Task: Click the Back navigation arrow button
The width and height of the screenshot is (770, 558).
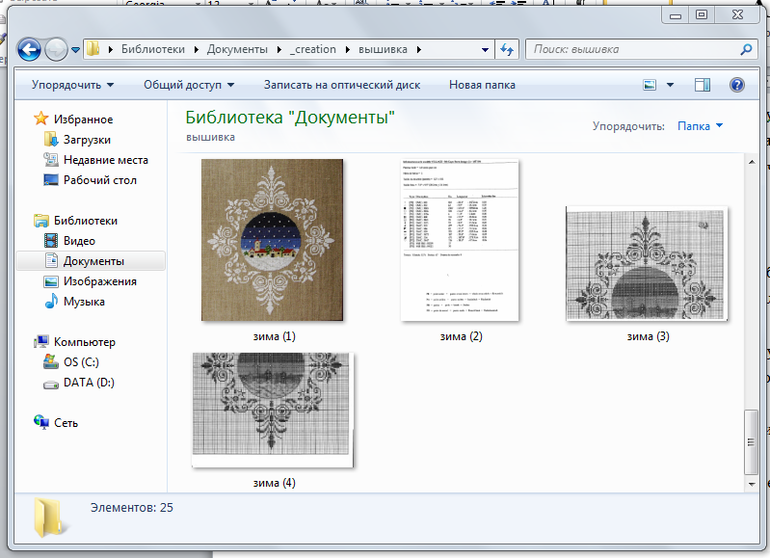Action: point(29,49)
